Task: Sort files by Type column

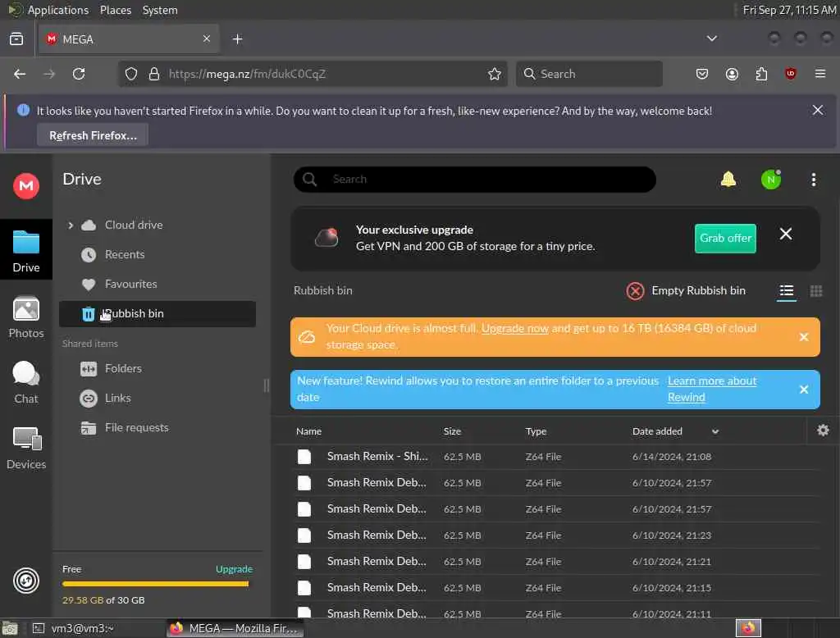Action: 536,431
